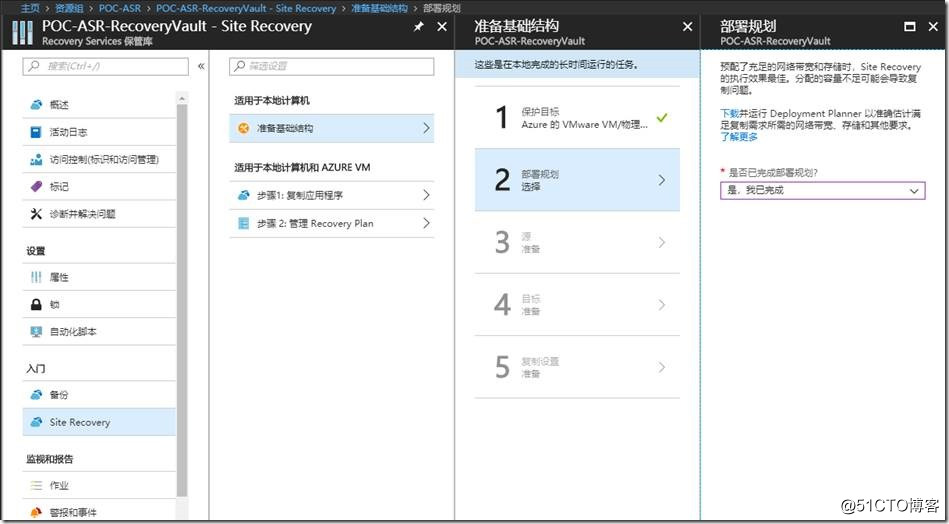Viewport: 949px width, 524px height.
Task: Click the 搜索(Ctrl+/) search field
Action: (x=105, y=66)
